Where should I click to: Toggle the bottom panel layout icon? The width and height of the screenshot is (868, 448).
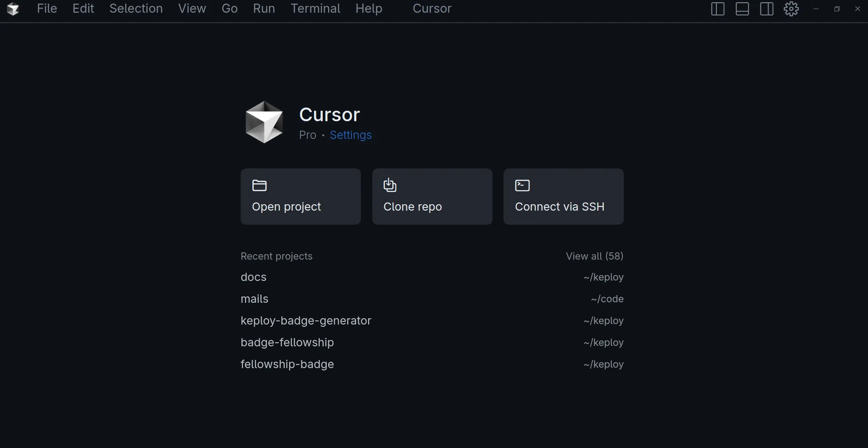point(742,9)
